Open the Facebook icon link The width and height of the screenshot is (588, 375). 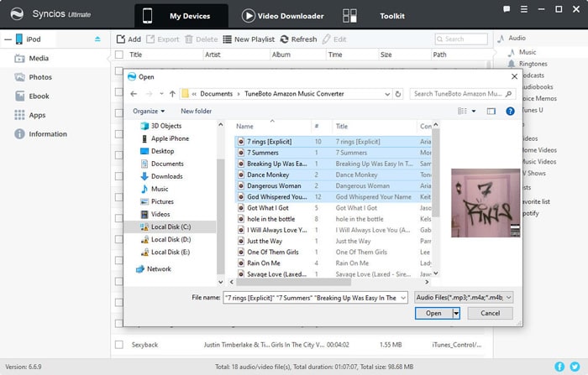point(559,367)
